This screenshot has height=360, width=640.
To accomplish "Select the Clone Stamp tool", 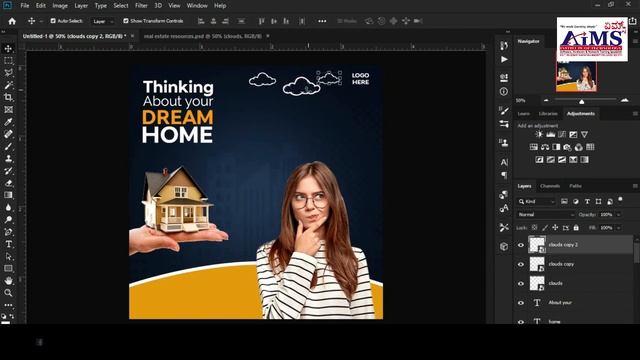I will pos(8,159).
